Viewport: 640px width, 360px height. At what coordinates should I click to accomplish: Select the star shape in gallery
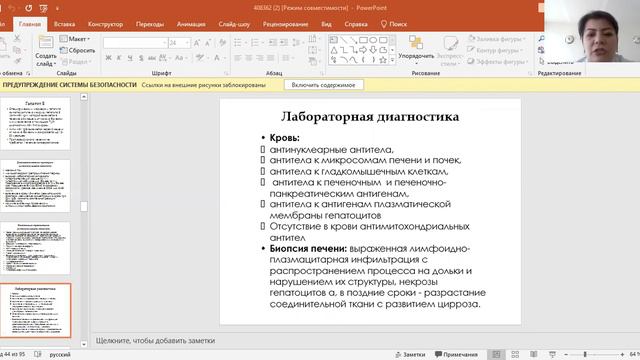point(383,60)
